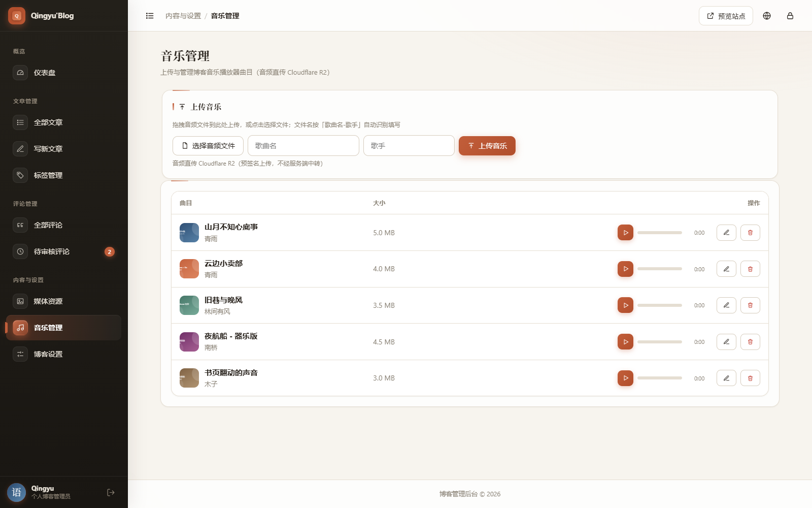The image size is (812, 508).
Task: Click the 云边小卖部 cover thumbnail
Action: point(189,269)
